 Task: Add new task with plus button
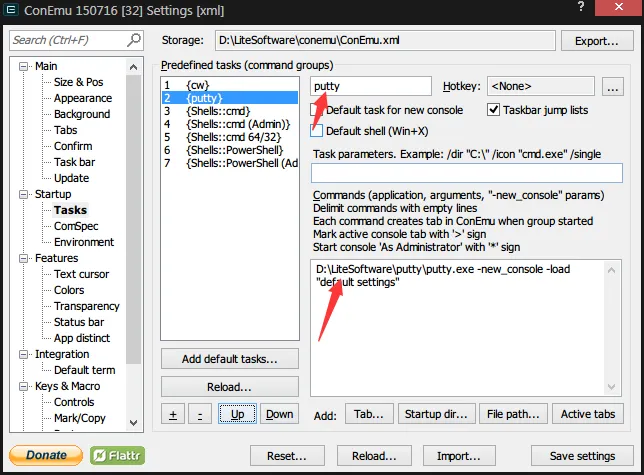click(x=173, y=414)
